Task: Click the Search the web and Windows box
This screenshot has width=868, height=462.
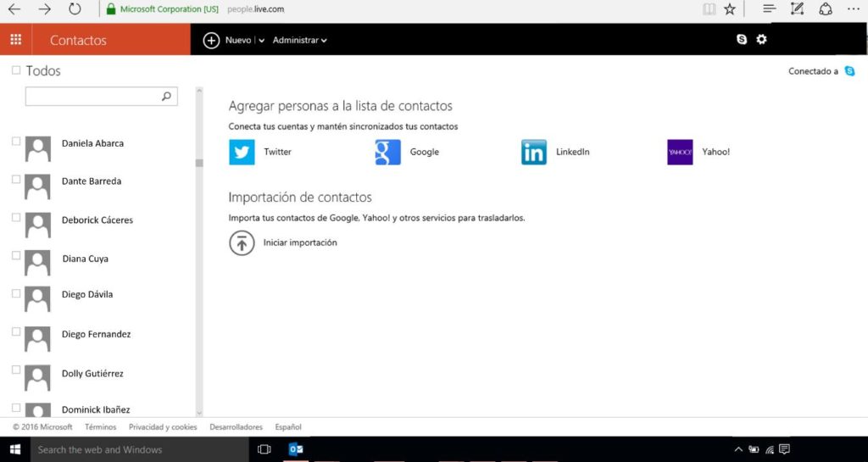Action: click(x=140, y=449)
